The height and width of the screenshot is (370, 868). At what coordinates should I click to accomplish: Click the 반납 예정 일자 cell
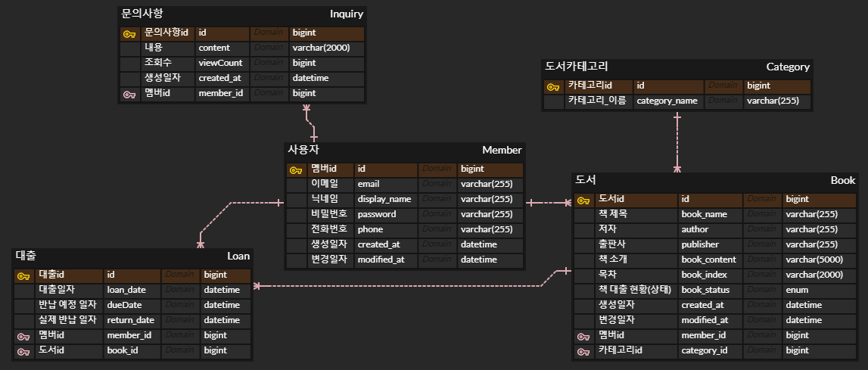(x=70, y=305)
